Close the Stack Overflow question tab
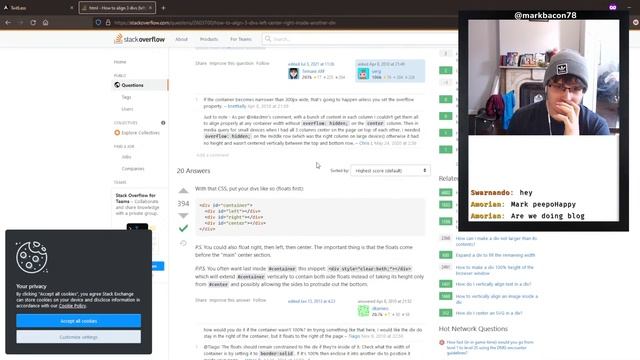Viewport: 640px width, 360px height. 150,8
